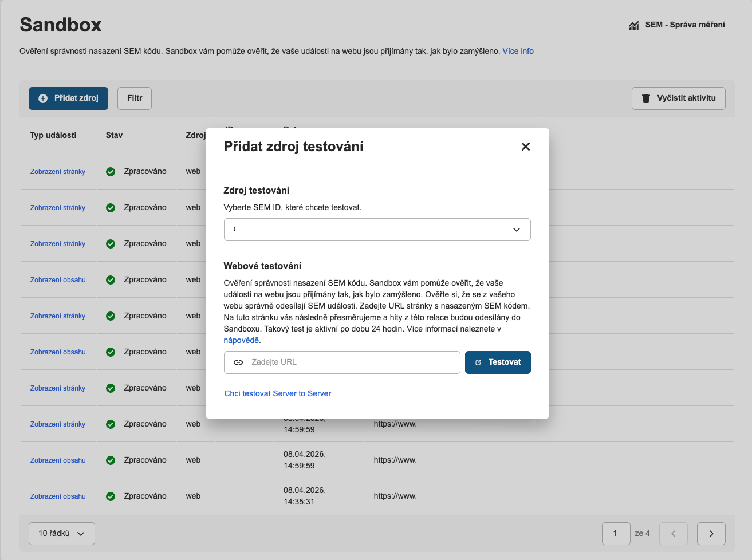The height and width of the screenshot is (560, 752).
Task: Click the green check icon in first row
Action: [x=111, y=172]
